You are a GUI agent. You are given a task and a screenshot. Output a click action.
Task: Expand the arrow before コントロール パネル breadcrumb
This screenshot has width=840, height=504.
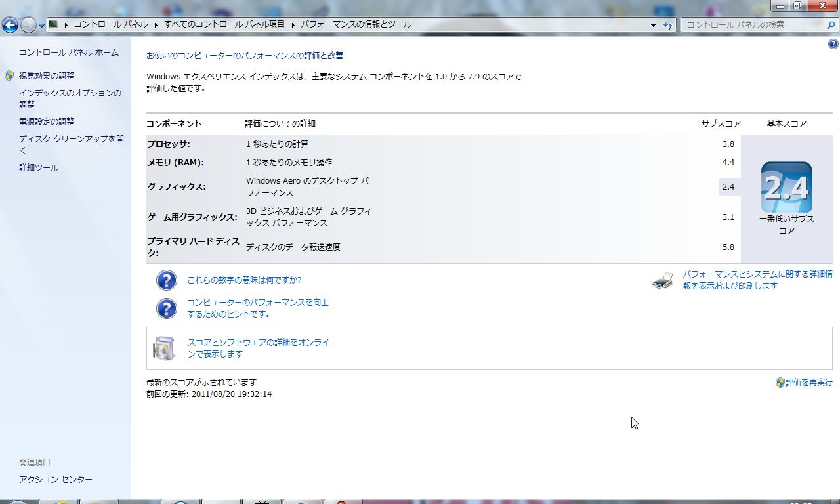(66, 24)
